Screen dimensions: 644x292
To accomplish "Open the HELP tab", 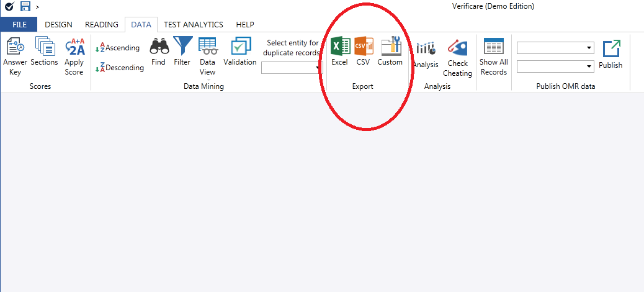I will point(245,25).
